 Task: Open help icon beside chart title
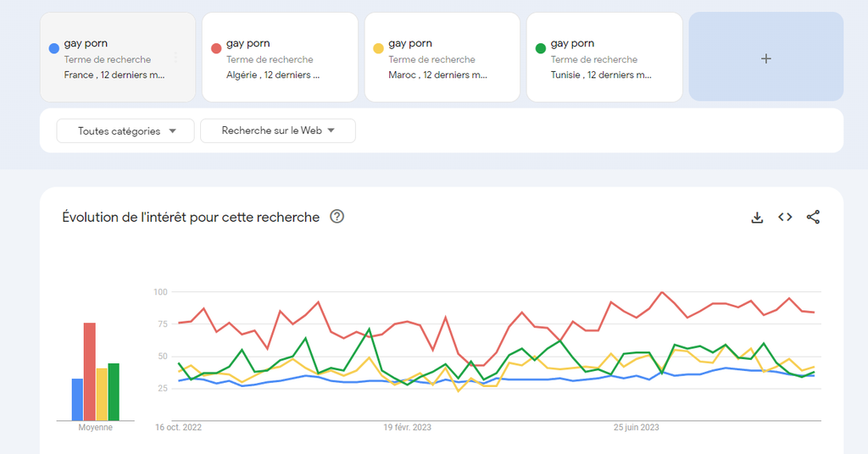click(337, 217)
